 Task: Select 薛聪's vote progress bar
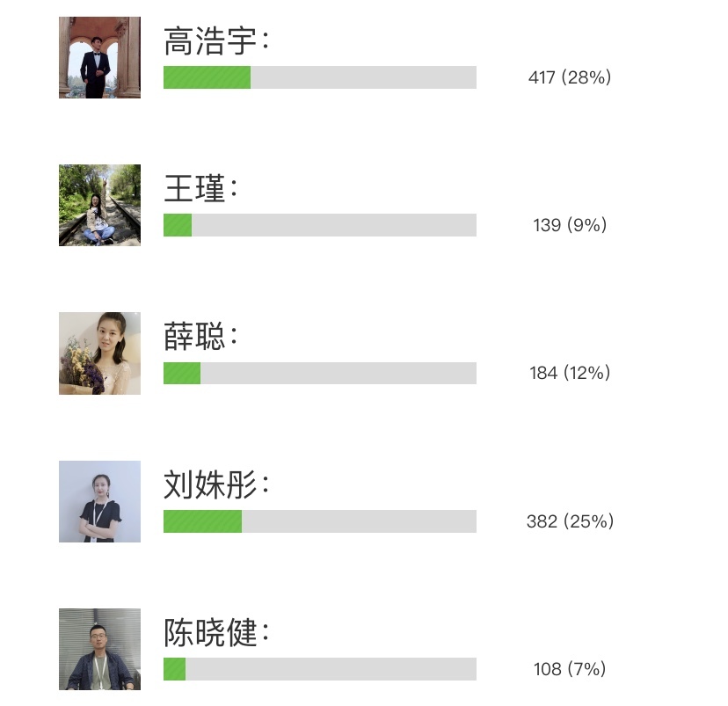(x=319, y=373)
